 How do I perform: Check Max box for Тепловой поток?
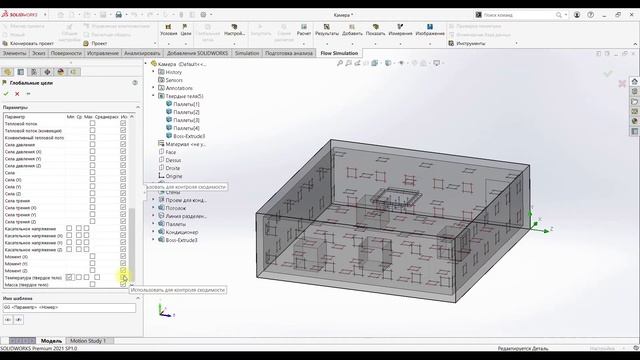tap(92, 123)
